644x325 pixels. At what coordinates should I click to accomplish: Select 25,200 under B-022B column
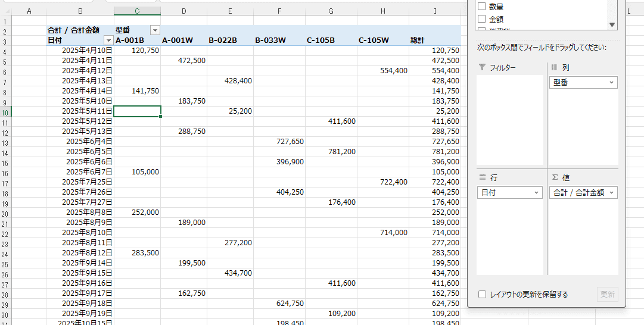click(x=230, y=111)
